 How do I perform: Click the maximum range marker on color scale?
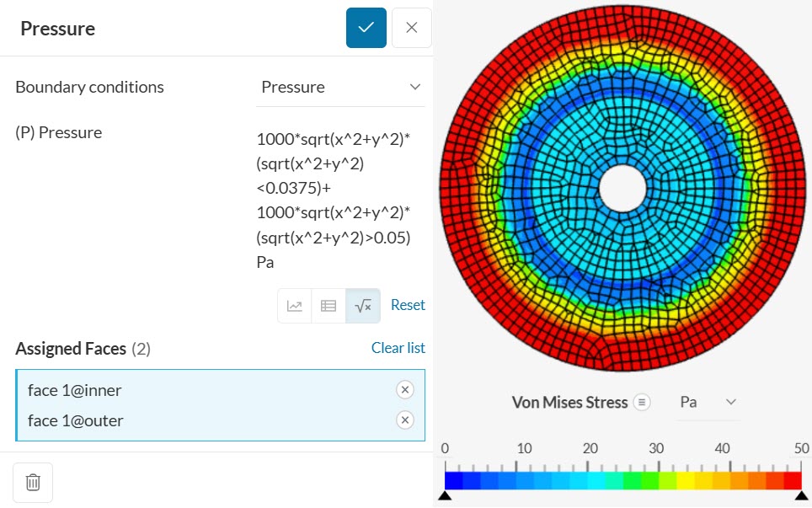coord(802,496)
